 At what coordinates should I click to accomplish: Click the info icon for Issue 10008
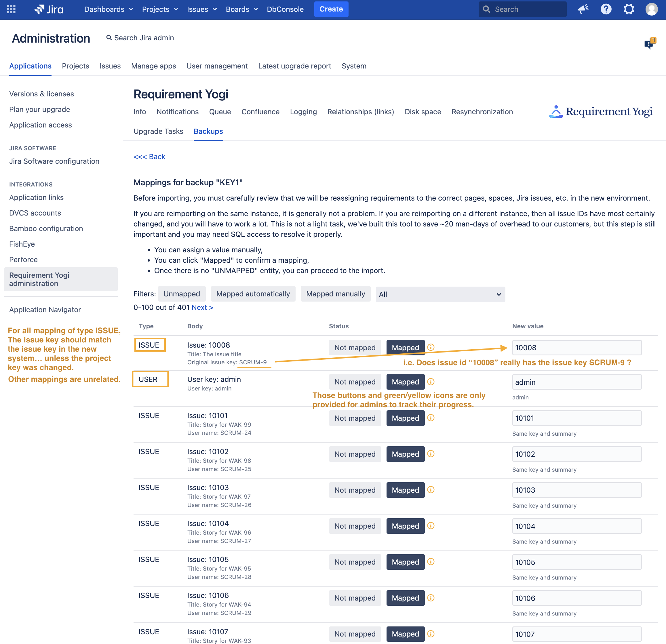coord(431,347)
